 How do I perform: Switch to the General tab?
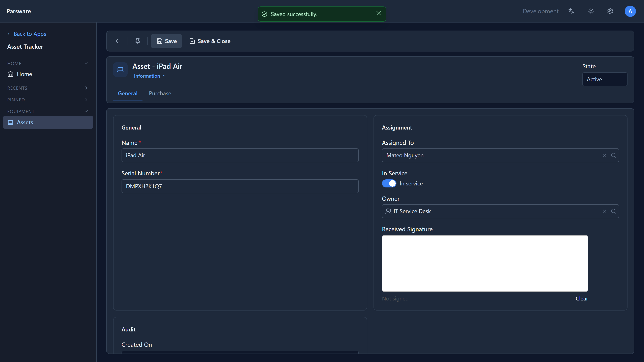pyautogui.click(x=128, y=94)
